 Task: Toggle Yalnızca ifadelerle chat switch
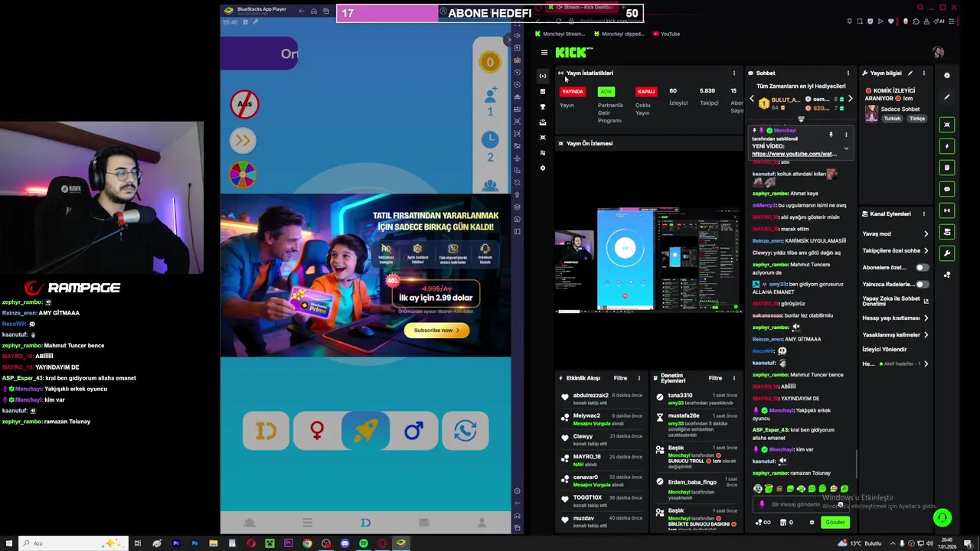(x=922, y=285)
